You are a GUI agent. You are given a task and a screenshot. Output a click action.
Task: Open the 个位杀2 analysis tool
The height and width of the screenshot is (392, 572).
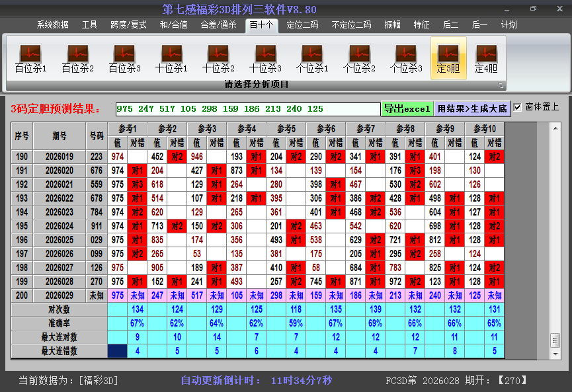coord(359,56)
